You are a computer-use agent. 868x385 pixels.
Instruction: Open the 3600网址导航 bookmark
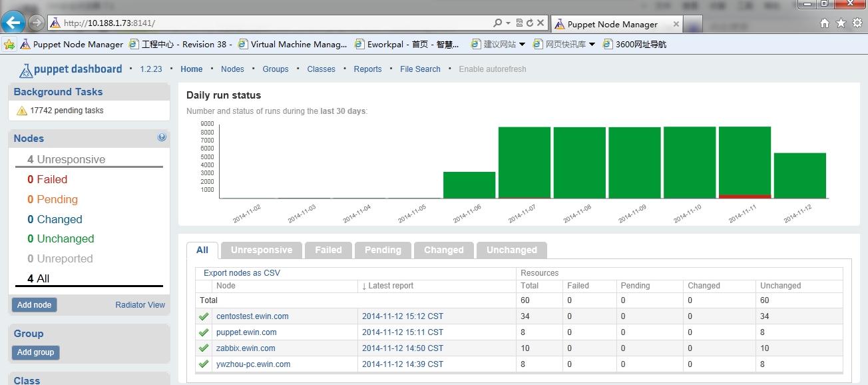click(634, 45)
